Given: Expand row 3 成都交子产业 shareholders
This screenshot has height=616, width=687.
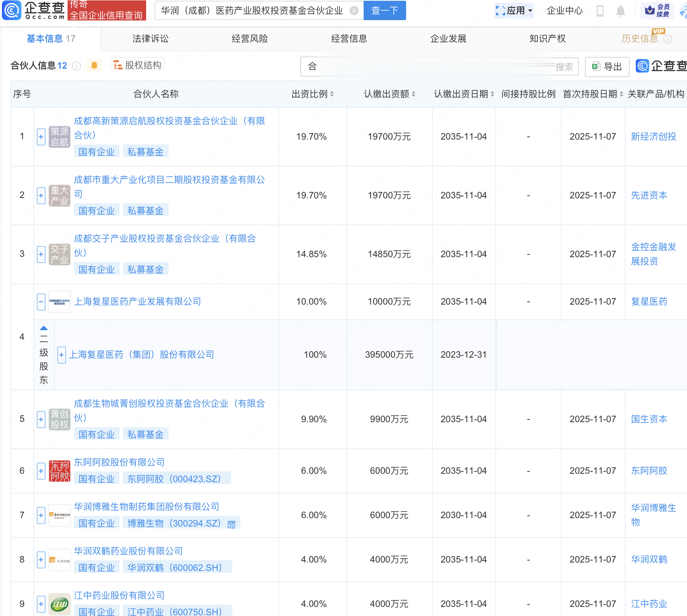Looking at the screenshot, I should (41, 254).
